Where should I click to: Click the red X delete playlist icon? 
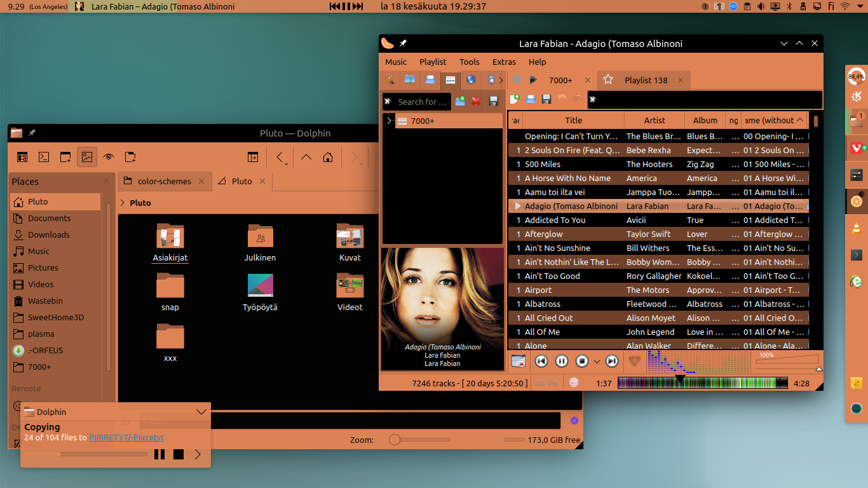[476, 101]
